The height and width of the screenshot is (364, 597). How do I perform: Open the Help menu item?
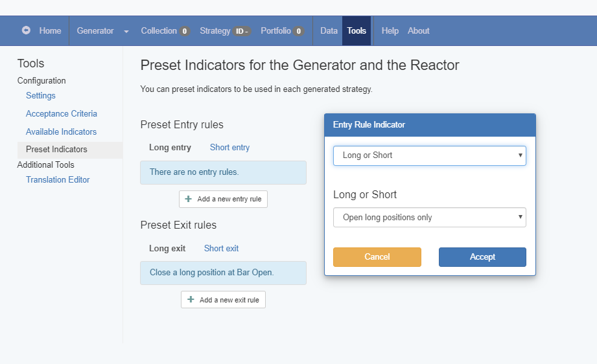(390, 31)
